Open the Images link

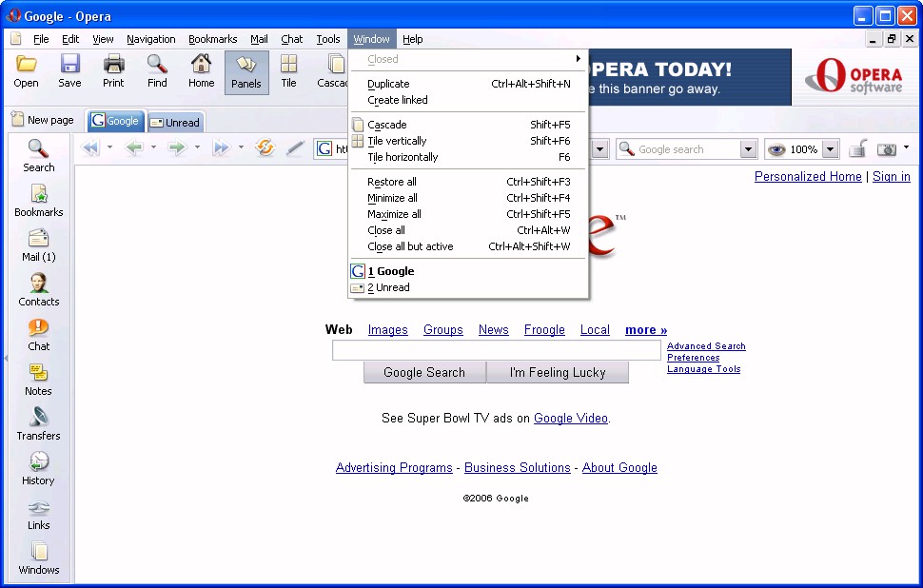point(388,329)
